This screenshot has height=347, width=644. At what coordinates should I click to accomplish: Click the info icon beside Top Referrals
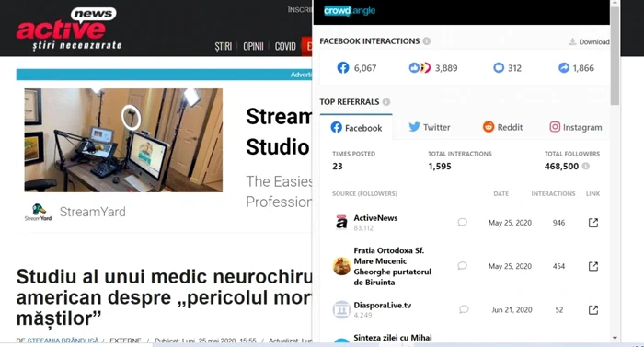[x=386, y=102]
